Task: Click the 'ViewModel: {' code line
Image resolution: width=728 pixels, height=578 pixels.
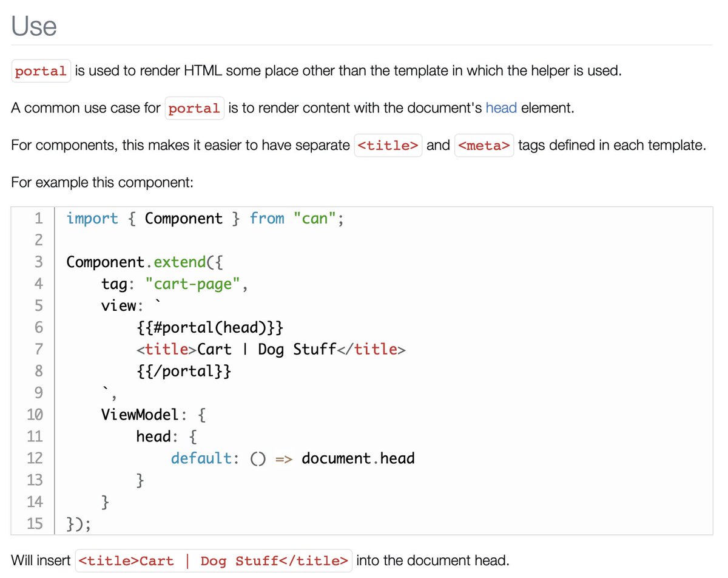Action: [x=154, y=415]
